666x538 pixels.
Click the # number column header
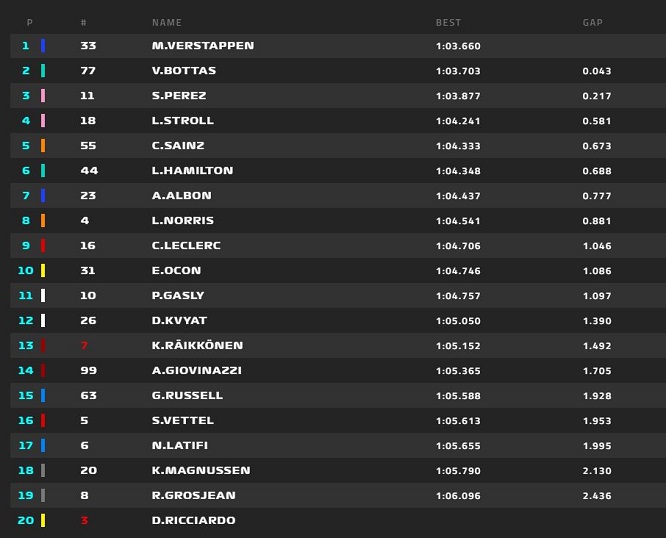coord(83,22)
